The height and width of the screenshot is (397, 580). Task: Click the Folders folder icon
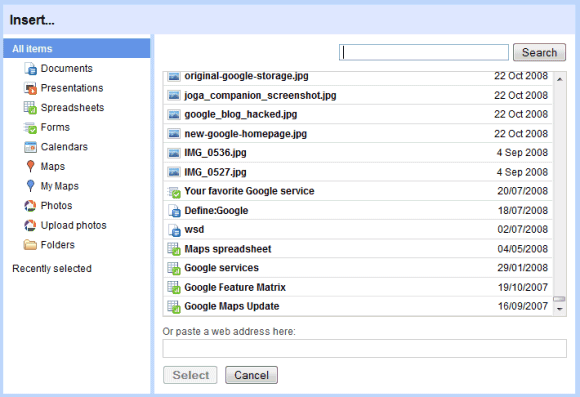tap(30, 245)
